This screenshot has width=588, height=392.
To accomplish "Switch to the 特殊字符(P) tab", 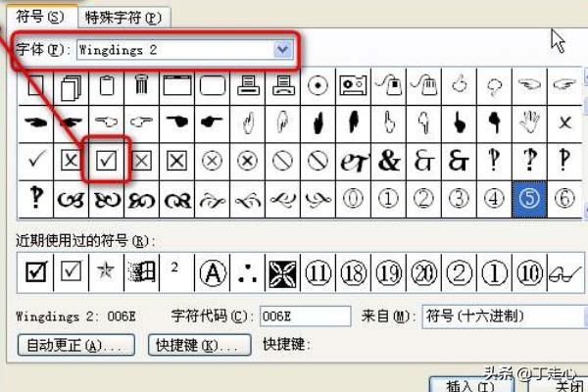I will (x=123, y=18).
